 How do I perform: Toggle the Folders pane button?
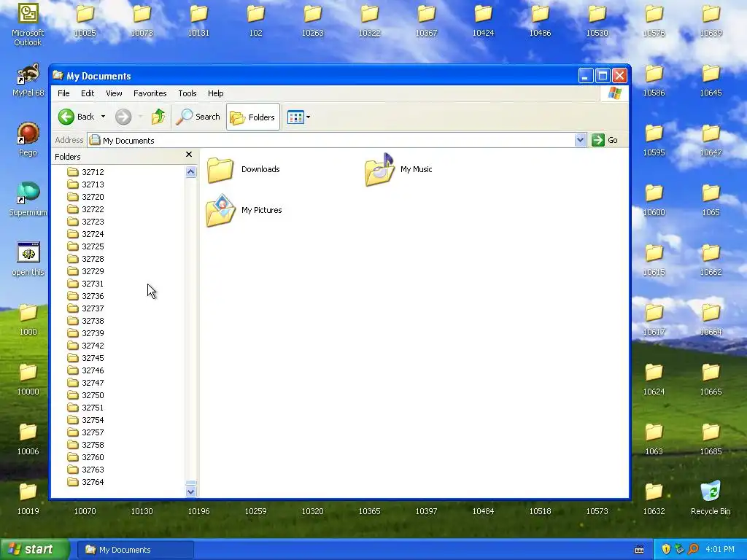pos(252,117)
